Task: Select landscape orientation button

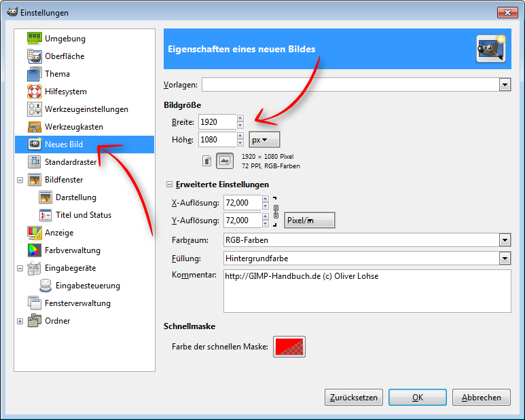Action: (x=224, y=161)
